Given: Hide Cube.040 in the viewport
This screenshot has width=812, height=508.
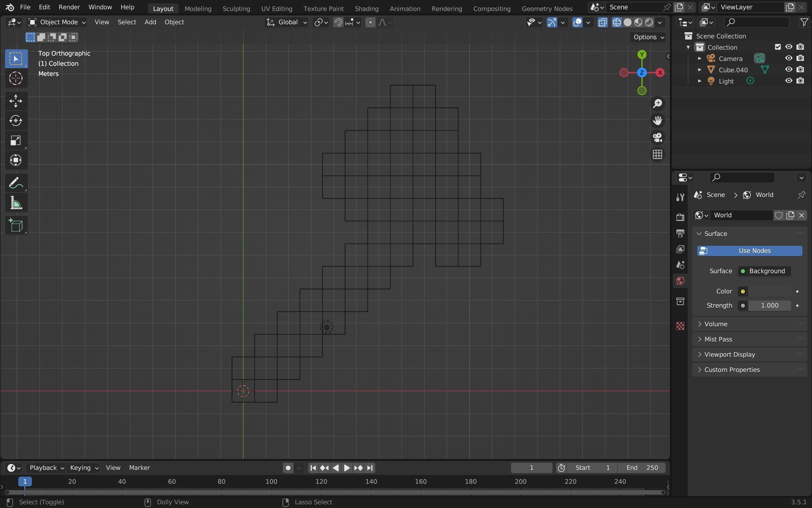Looking at the screenshot, I should pyautogui.click(x=789, y=69).
